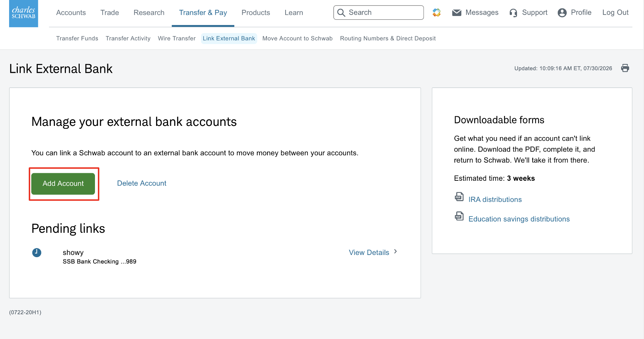This screenshot has width=644, height=339.
Task: Open the Trade menu
Action: (x=110, y=13)
